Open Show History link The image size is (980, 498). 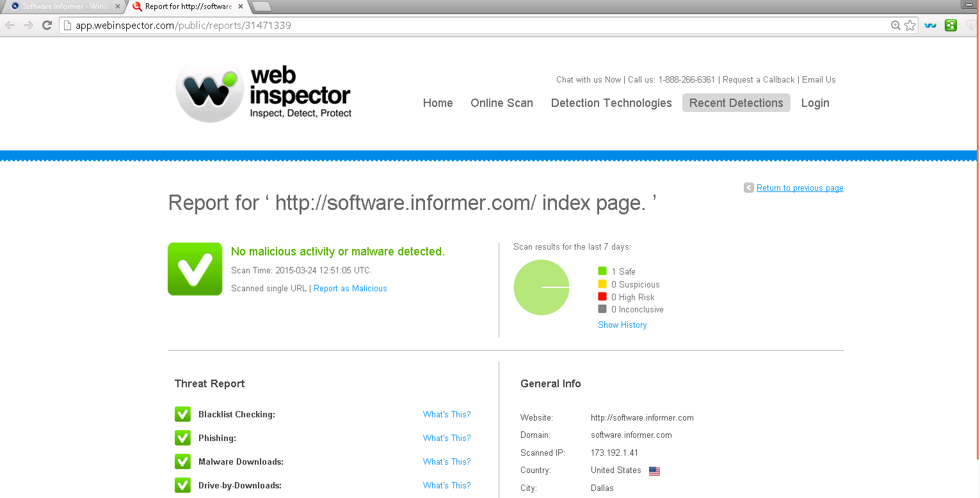[622, 325]
